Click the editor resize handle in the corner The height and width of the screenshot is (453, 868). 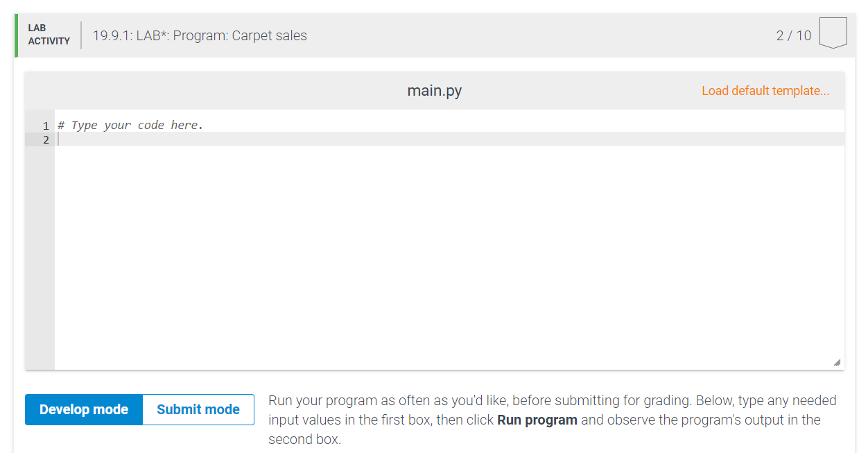coord(837,362)
